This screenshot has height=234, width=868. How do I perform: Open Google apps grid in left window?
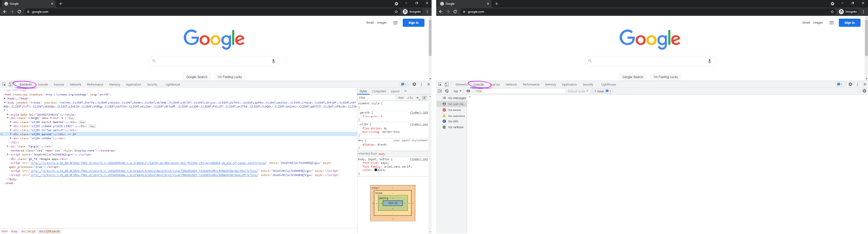[x=395, y=22]
